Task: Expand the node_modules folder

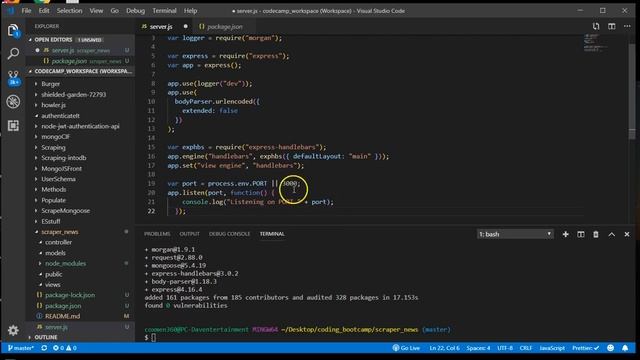Action: [65, 264]
